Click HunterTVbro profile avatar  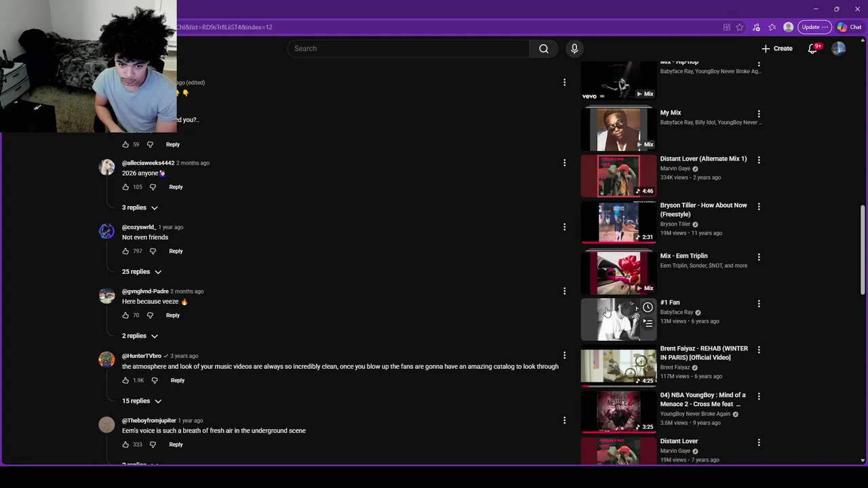[107, 360]
